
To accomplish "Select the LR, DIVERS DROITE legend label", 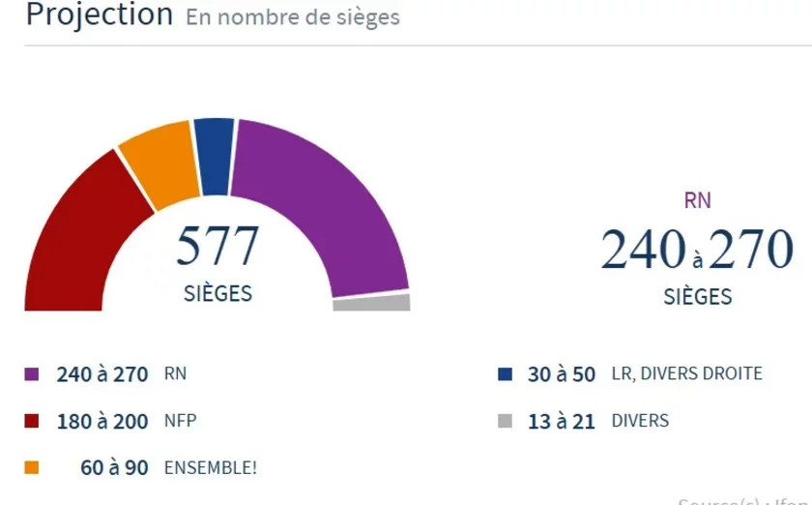I will [x=686, y=374].
